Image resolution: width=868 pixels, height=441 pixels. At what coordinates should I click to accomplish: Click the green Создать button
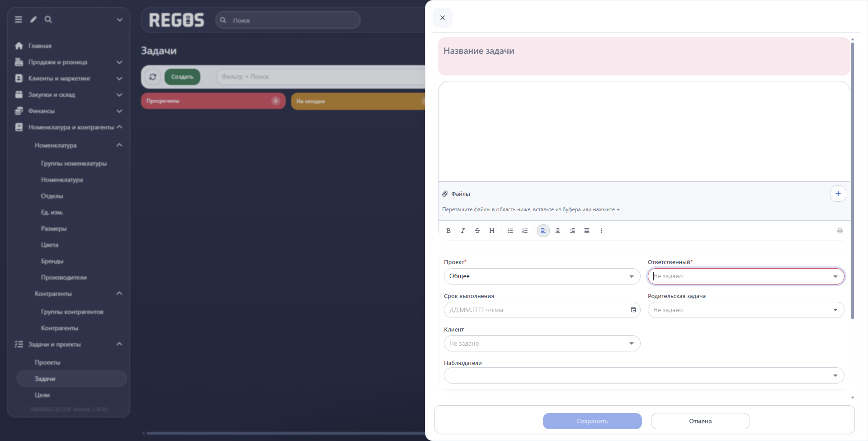182,77
